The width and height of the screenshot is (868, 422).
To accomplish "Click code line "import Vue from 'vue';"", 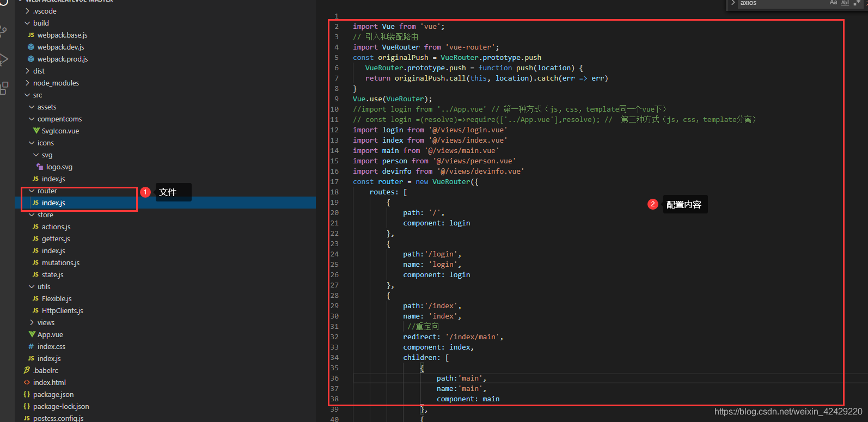I will (399, 26).
